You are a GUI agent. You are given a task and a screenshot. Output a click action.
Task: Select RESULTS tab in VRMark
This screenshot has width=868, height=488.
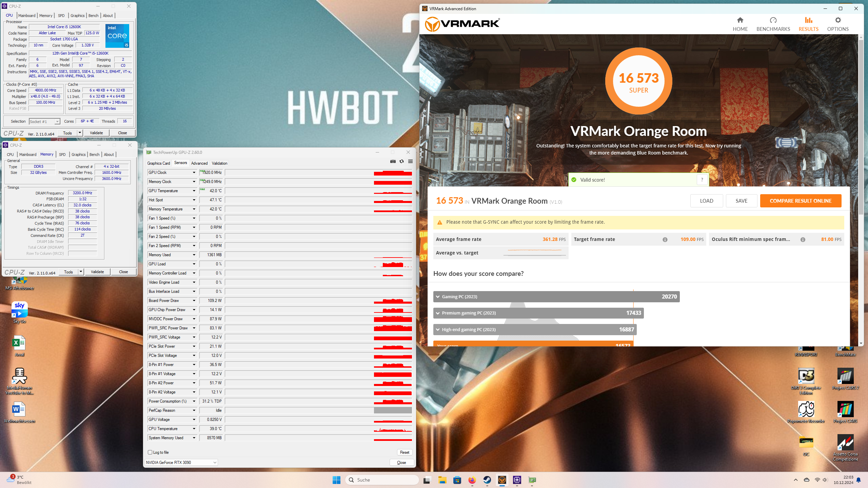point(808,24)
